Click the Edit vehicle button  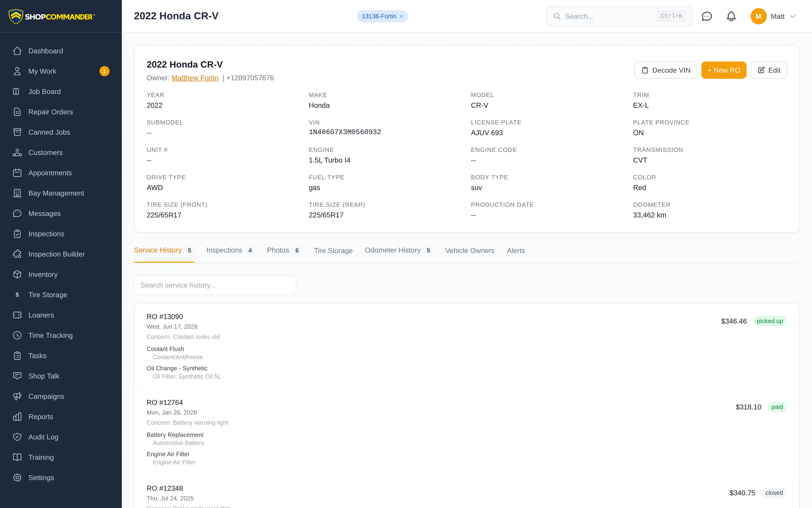pos(768,70)
